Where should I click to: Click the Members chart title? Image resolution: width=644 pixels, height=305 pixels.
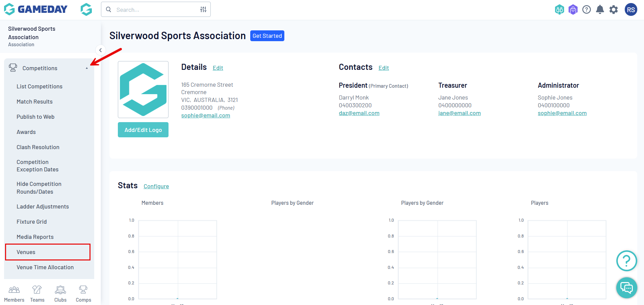tap(152, 203)
